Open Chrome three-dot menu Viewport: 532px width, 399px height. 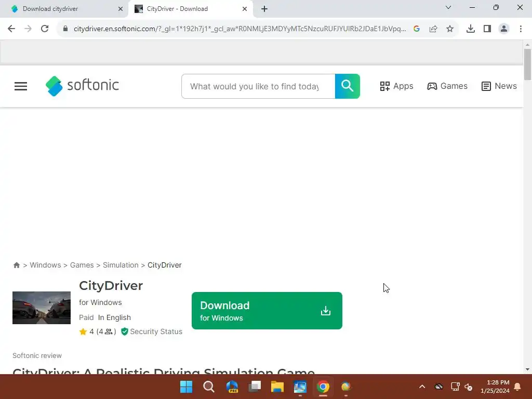point(521,29)
